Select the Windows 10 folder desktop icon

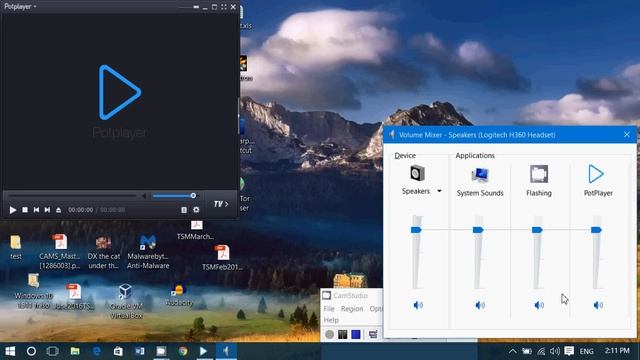pos(33,291)
